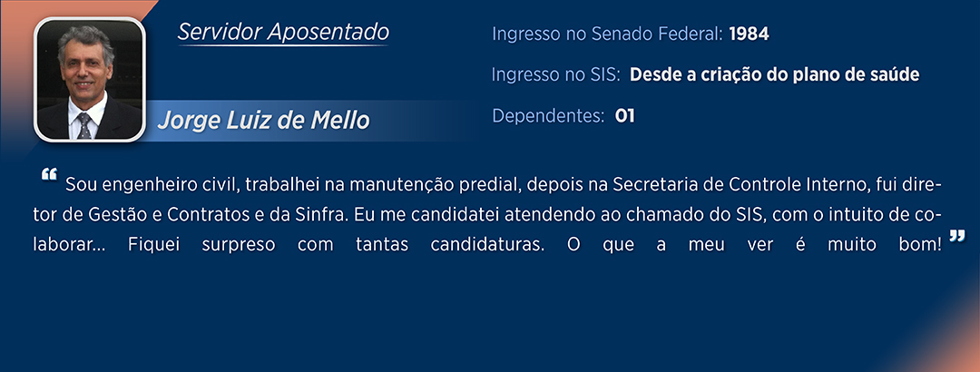Click the 'Servidor Aposentado' heading
The width and height of the screenshot is (980, 372).
(x=283, y=32)
